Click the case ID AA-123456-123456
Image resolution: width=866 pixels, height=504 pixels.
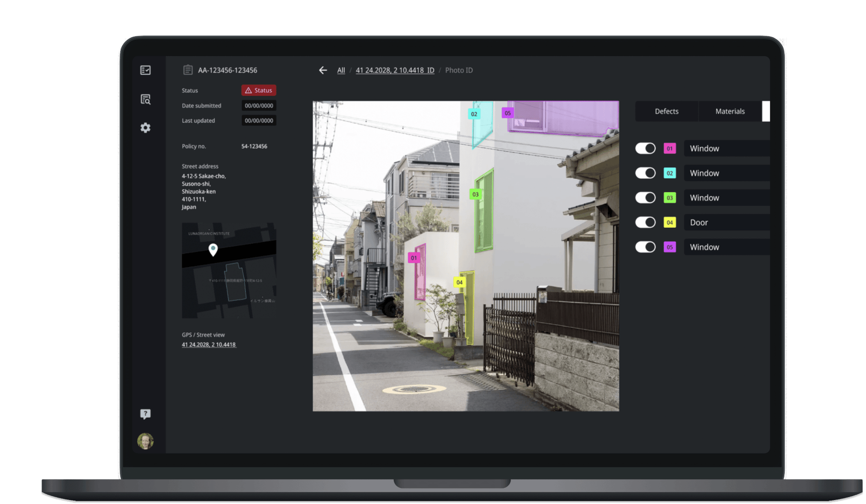[227, 70]
